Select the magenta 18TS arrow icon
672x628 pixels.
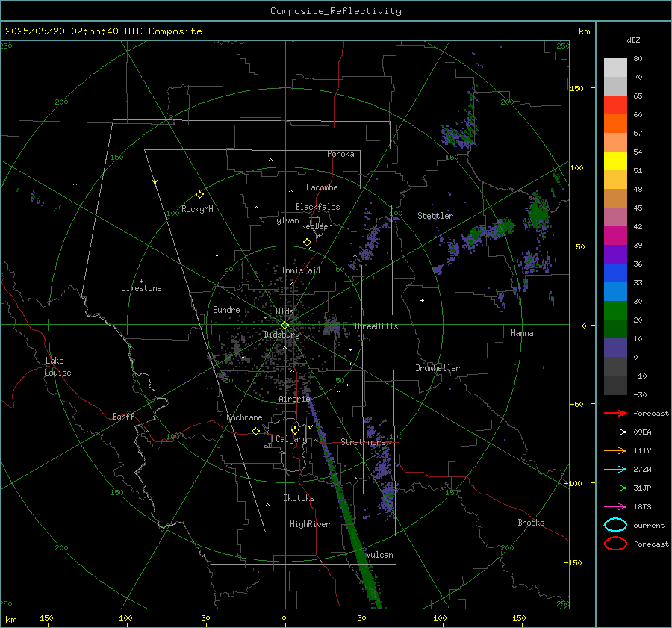[615, 506]
